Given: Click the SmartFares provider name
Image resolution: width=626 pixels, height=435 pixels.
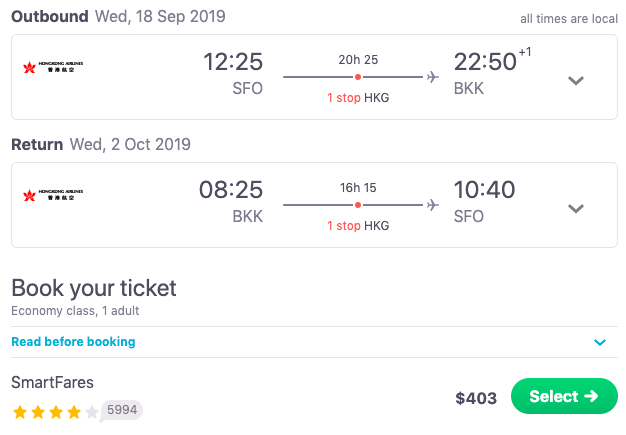Looking at the screenshot, I should click(x=52, y=382).
